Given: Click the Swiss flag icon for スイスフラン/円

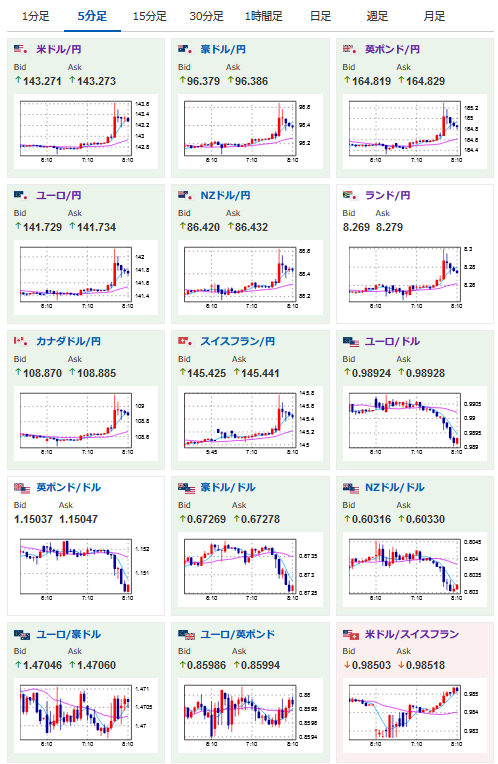Looking at the screenshot, I should click(x=185, y=341).
